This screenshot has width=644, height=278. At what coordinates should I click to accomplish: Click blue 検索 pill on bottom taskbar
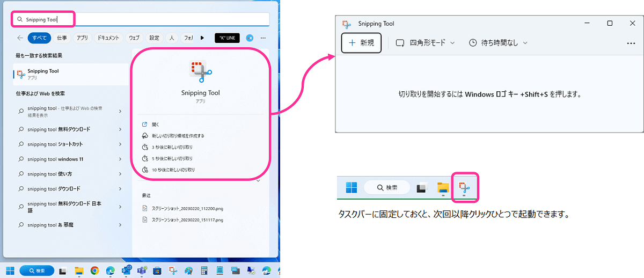pos(37,270)
